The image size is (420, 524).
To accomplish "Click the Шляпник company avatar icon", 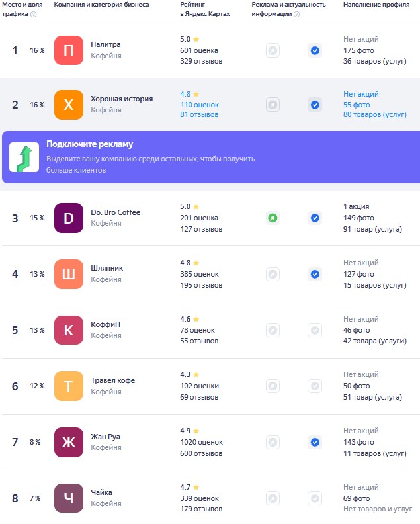I will (x=69, y=274).
